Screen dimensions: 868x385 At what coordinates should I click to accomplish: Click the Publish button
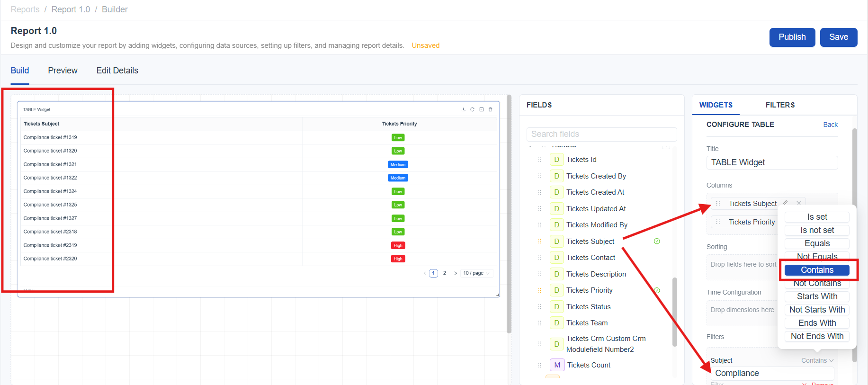pyautogui.click(x=792, y=37)
